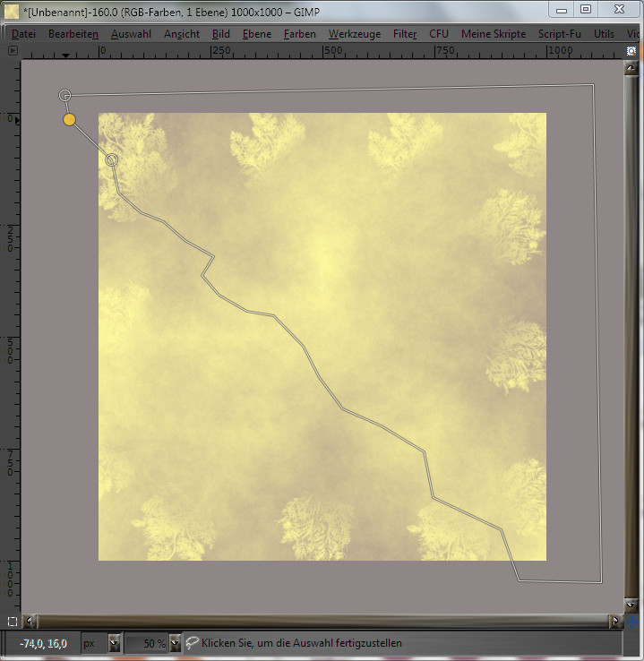
Task: Open the Werkzeuge menu
Action: coord(354,33)
